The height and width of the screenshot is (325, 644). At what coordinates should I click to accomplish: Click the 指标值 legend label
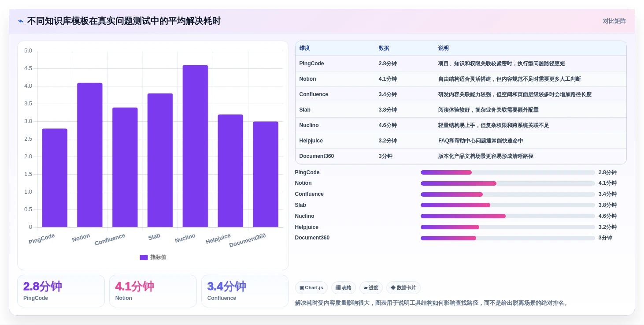click(158, 258)
